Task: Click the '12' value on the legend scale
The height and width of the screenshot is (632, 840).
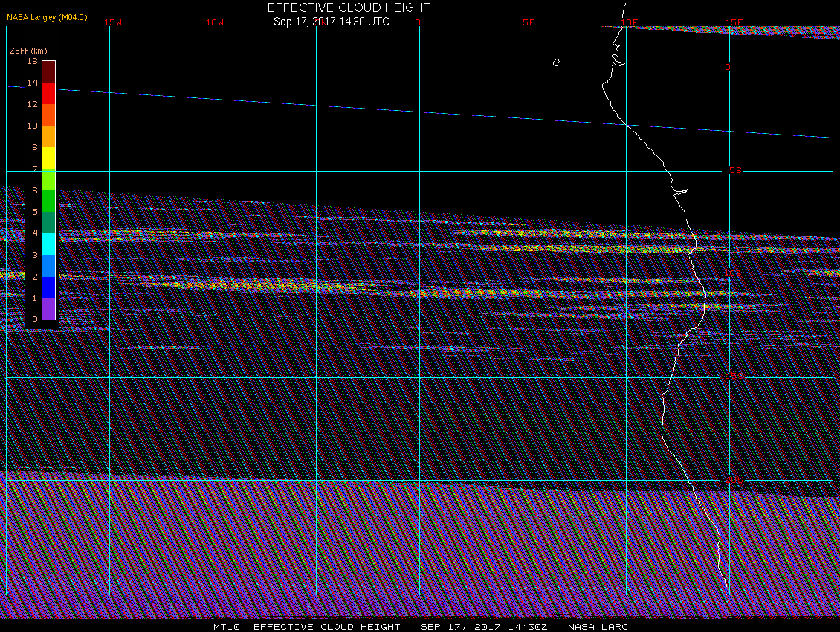Action: point(33,104)
